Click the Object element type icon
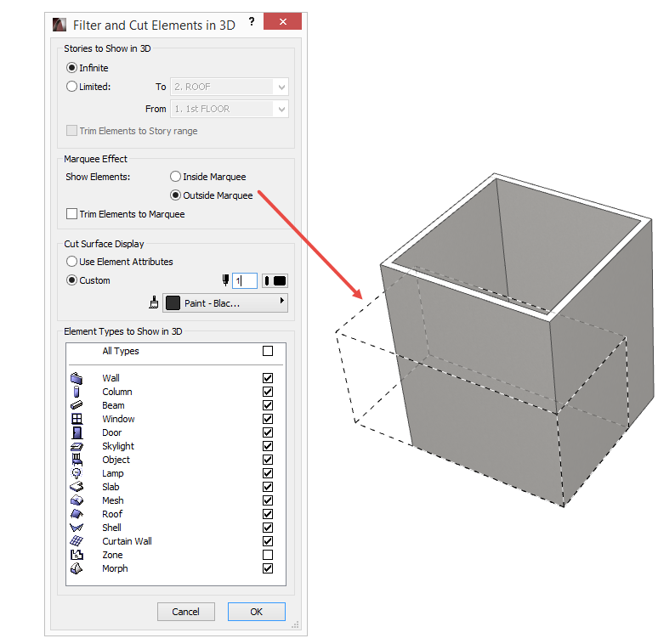Viewport: 658px width, 644px height. pos(77,460)
